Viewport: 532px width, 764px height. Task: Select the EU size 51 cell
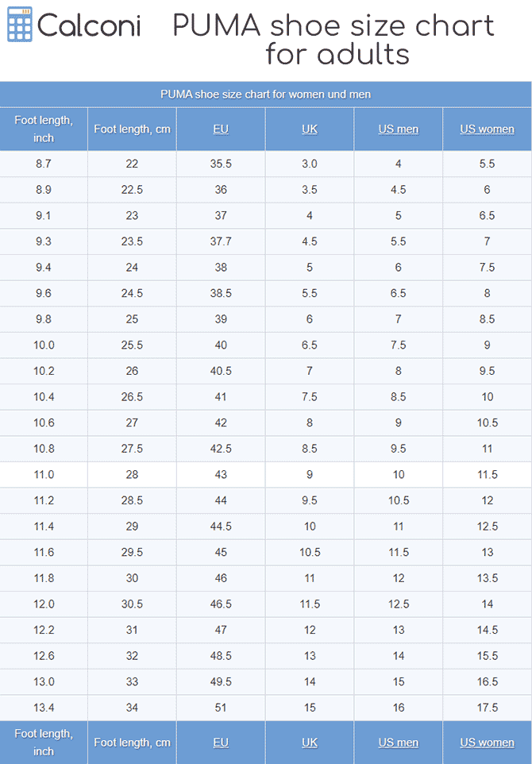click(221, 708)
